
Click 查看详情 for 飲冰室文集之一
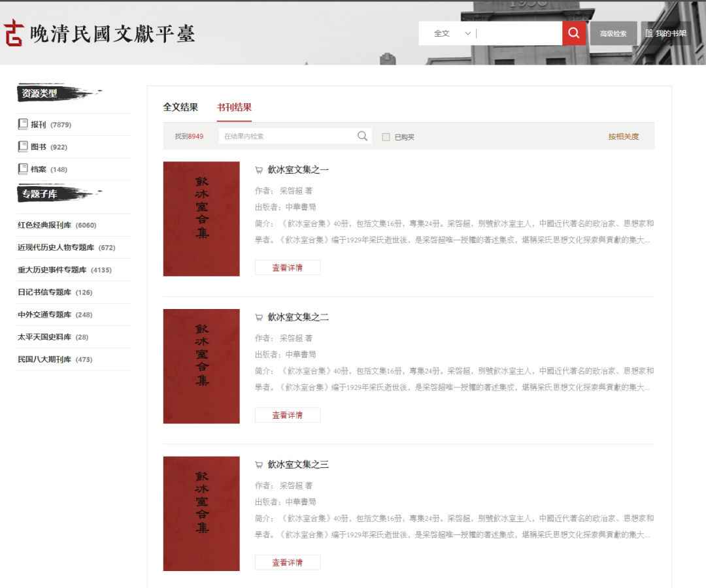(x=287, y=268)
